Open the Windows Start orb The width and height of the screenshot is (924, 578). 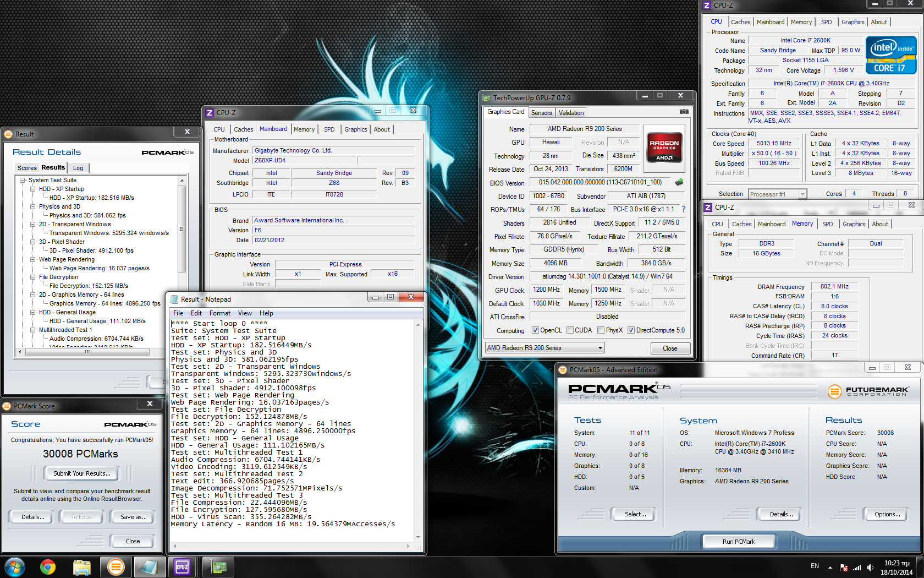15,566
